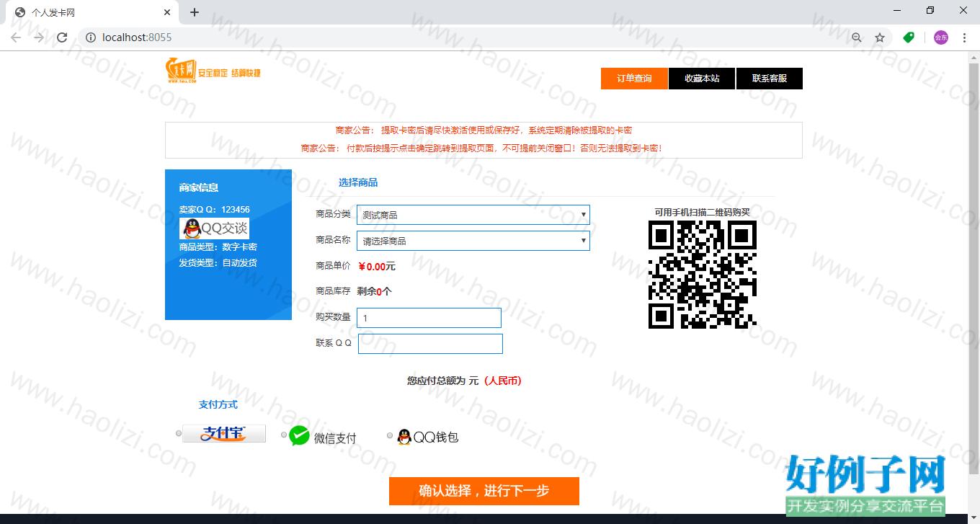This screenshot has height=524, width=980.
Task: Click the address bar localhost:8055
Action: pos(461,37)
